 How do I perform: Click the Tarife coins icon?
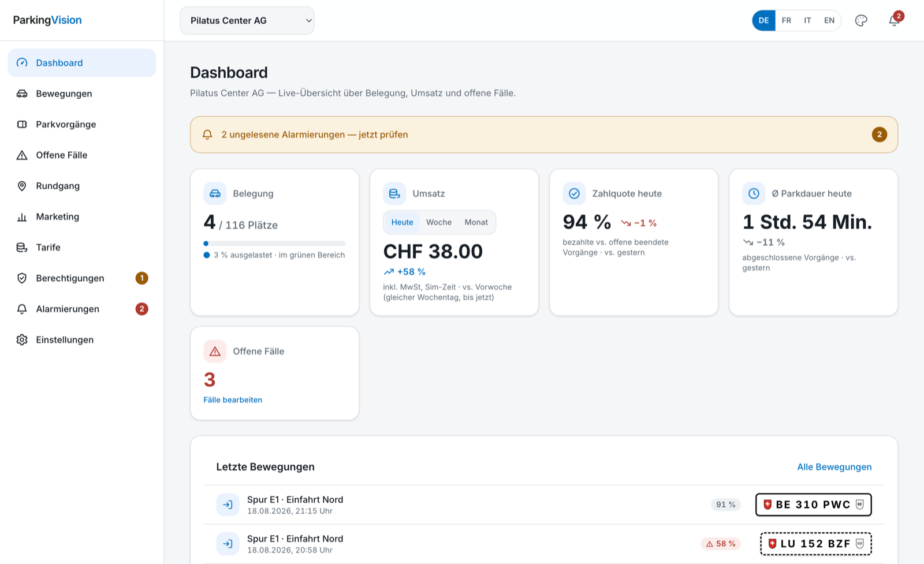click(x=22, y=248)
